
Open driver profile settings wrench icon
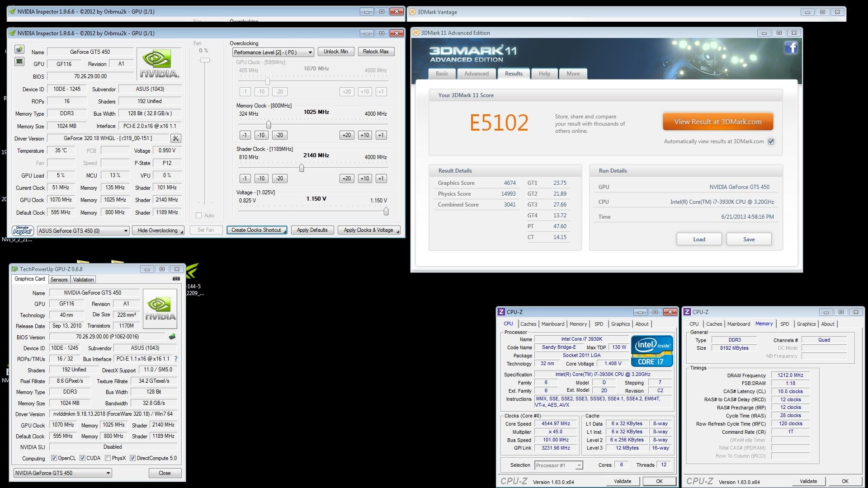pyautogui.click(x=176, y=138)
